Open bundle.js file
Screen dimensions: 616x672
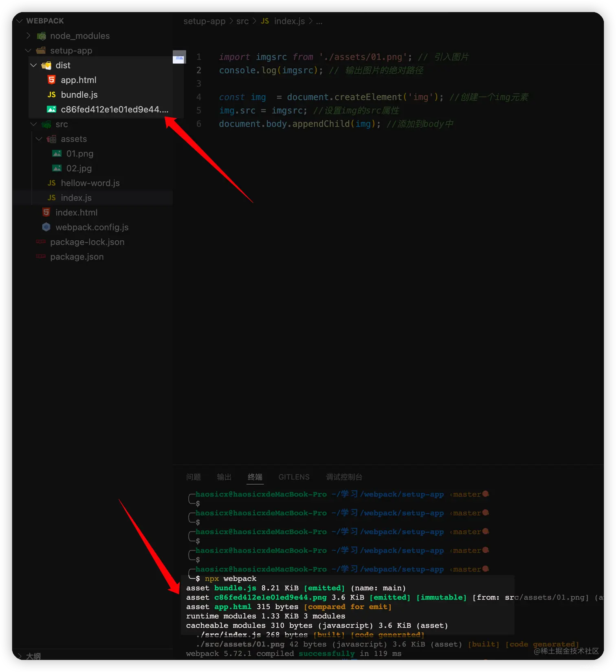(x=79, y=94)
